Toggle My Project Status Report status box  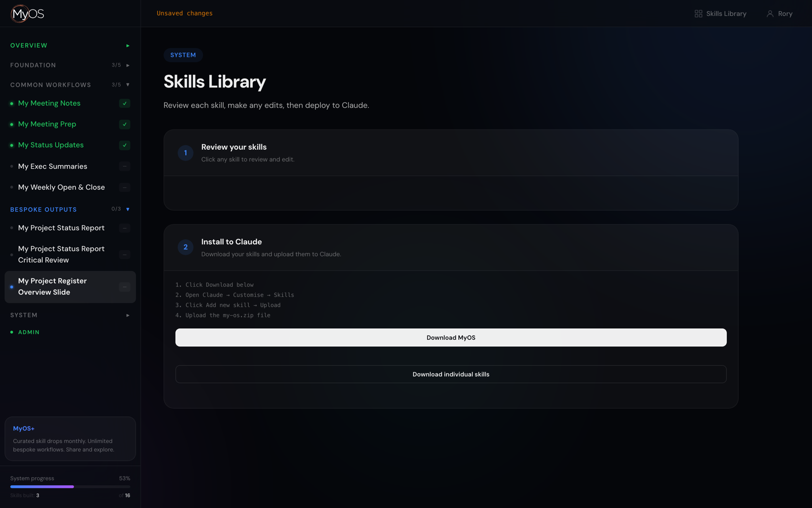click(x=124, y=228)
